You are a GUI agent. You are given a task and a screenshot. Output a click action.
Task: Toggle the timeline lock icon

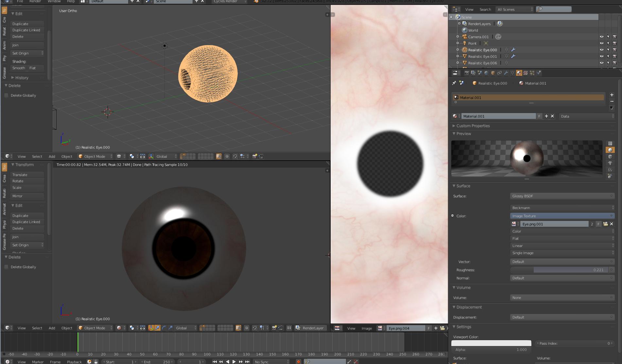[x=96, y=362]
